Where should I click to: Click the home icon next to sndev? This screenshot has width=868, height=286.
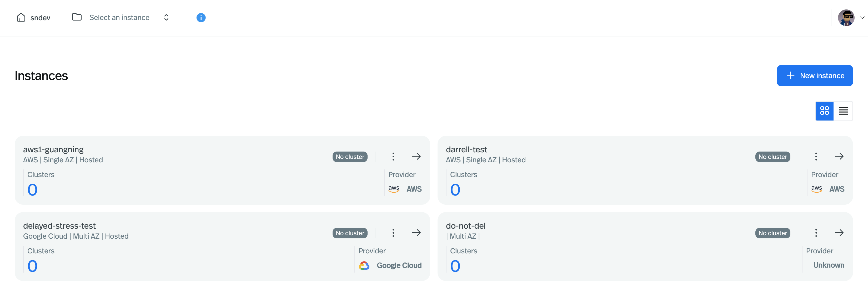tap(21, 17)
